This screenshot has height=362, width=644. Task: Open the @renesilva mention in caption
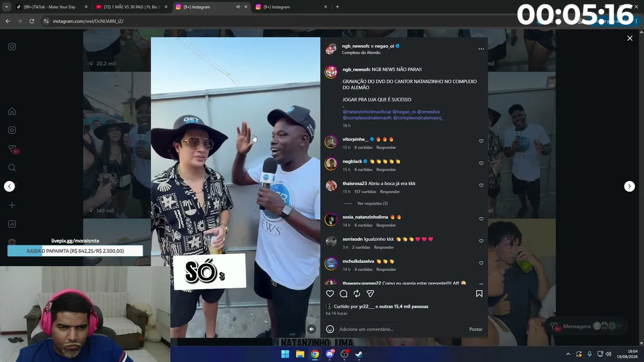428,112
